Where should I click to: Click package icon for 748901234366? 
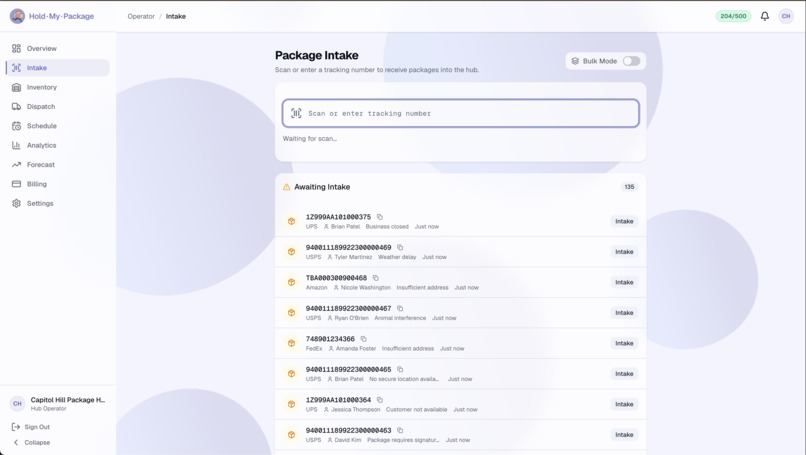(291, 343)
